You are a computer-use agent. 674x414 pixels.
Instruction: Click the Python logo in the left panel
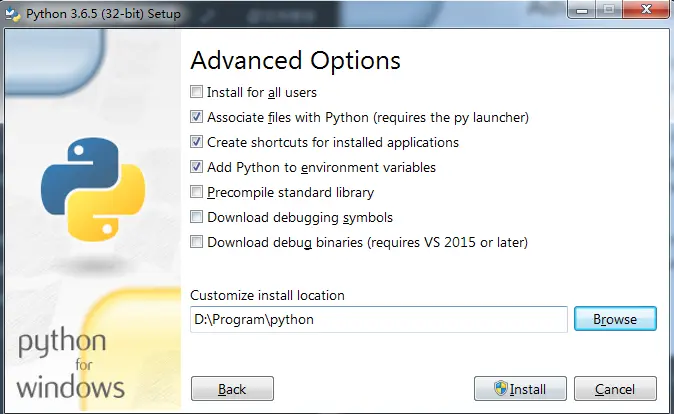pyautogui.click(x=93, y=189)
